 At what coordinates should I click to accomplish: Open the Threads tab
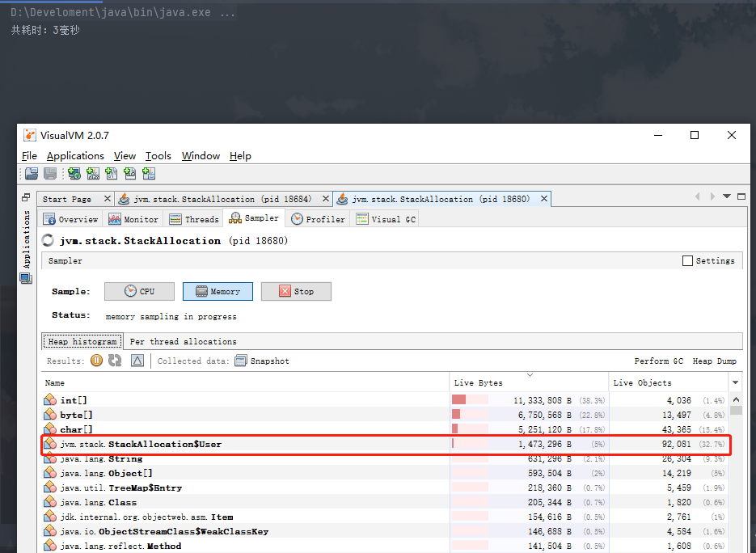194,219
